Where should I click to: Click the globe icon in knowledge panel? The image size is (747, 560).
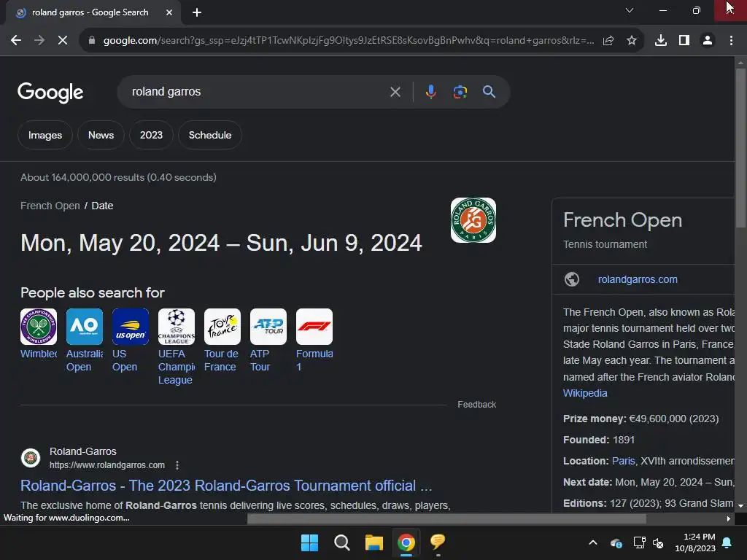pos(572,279)
